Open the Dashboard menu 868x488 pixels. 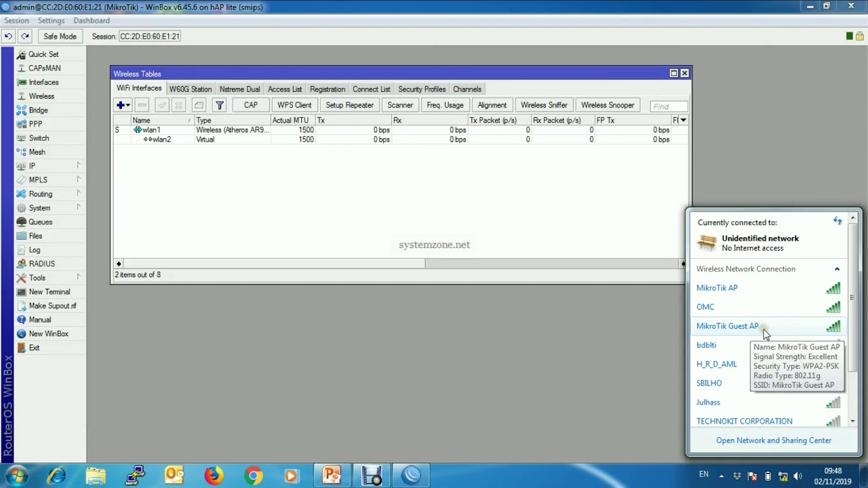(92, 20)
